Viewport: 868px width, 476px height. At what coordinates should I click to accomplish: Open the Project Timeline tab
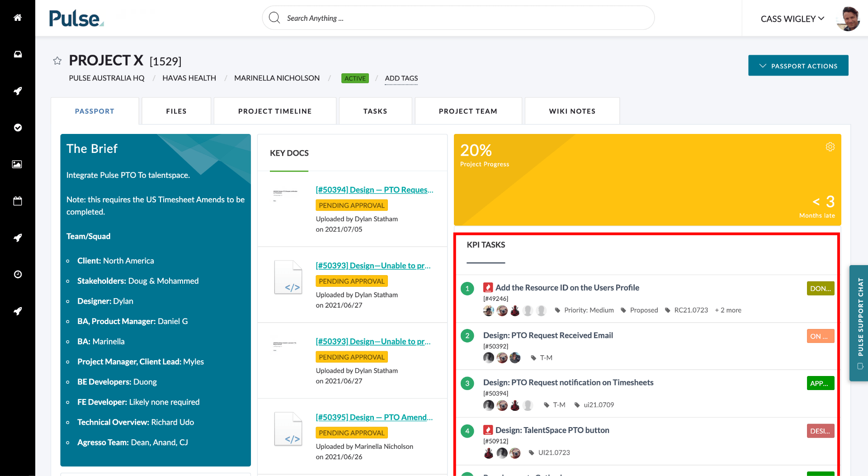click(x=275, y=111)
